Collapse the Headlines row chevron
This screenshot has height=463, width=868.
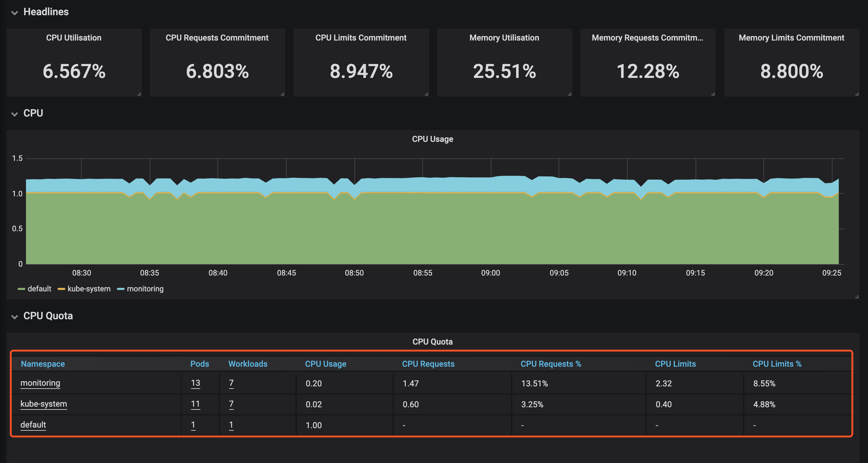[x=15, y=13]
